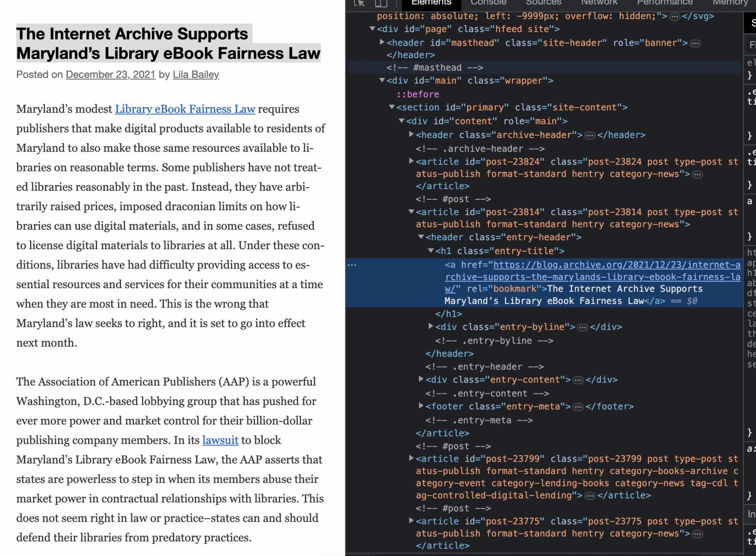Click the "Posted on" byline text
Screen dimensions: 756x556
40,75
